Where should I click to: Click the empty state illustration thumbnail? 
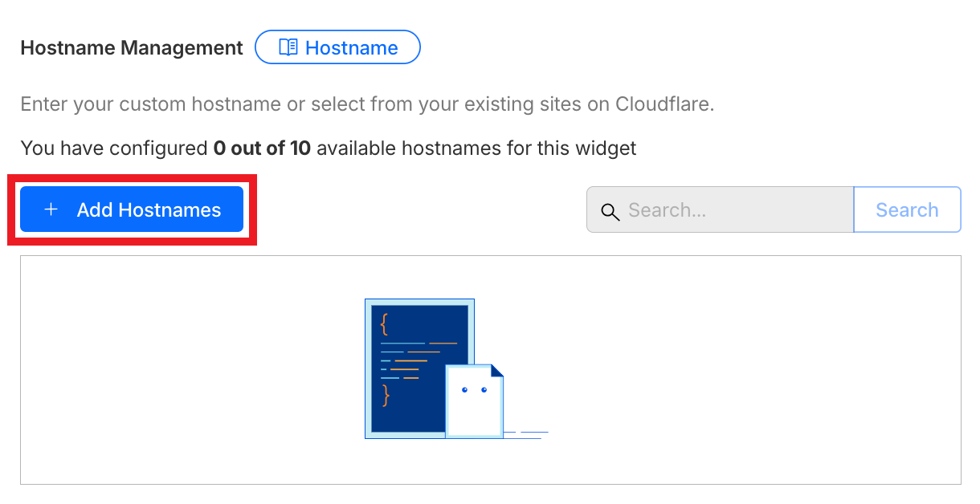[456, 369]
